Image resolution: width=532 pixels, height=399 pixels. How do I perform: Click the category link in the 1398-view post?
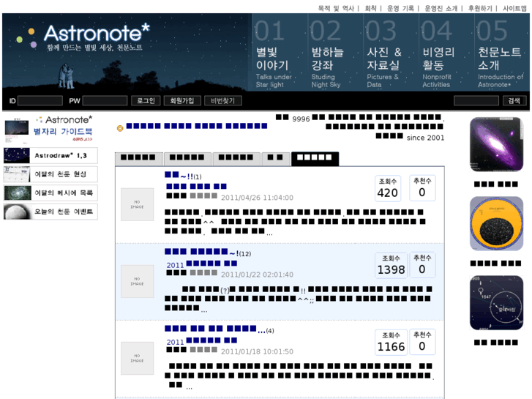pos(201,264)
